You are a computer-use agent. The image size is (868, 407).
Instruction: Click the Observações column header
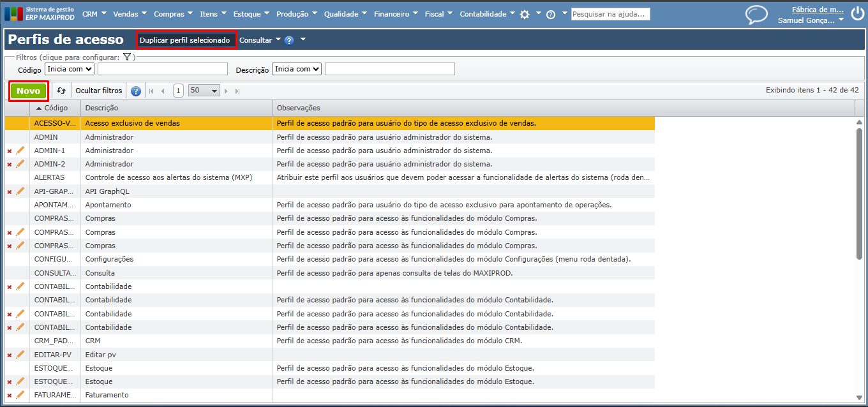(x=564, y=108)
